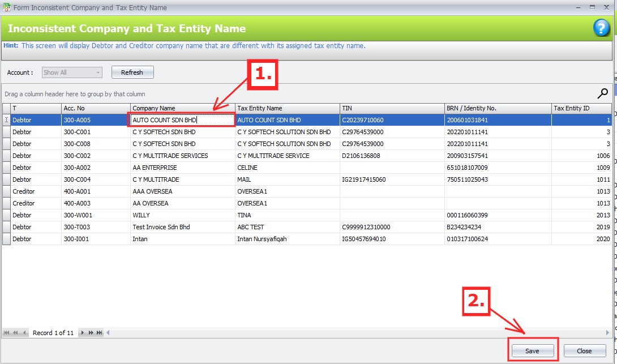
Task: Click the horizontal scrollbar left arrow
Action: [108, 333]
